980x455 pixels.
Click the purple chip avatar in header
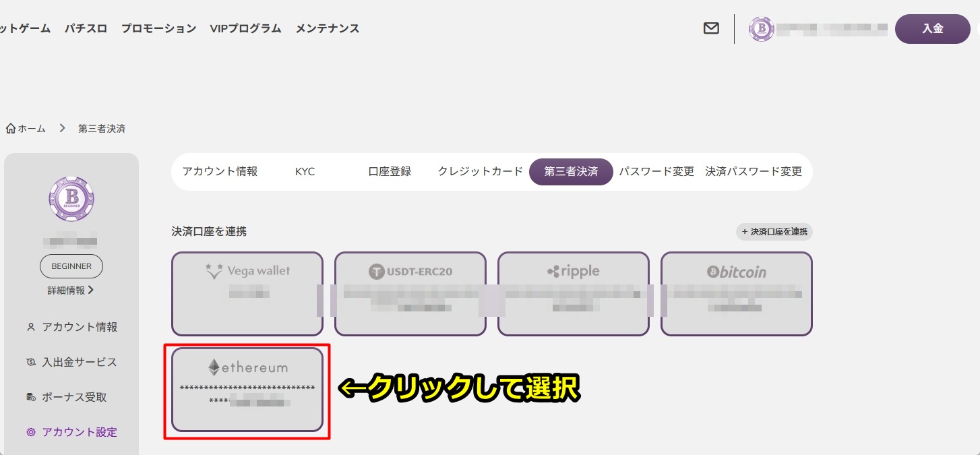point(762,29)
